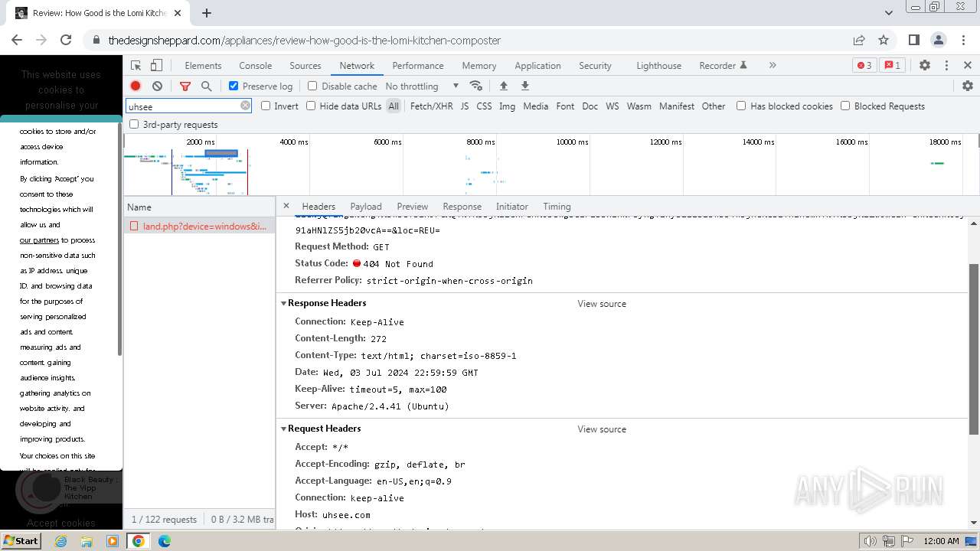The image size is (980, 551).
Task: Open the 1 issue counter
Action: pyautogui.click(x=892, y=66)
